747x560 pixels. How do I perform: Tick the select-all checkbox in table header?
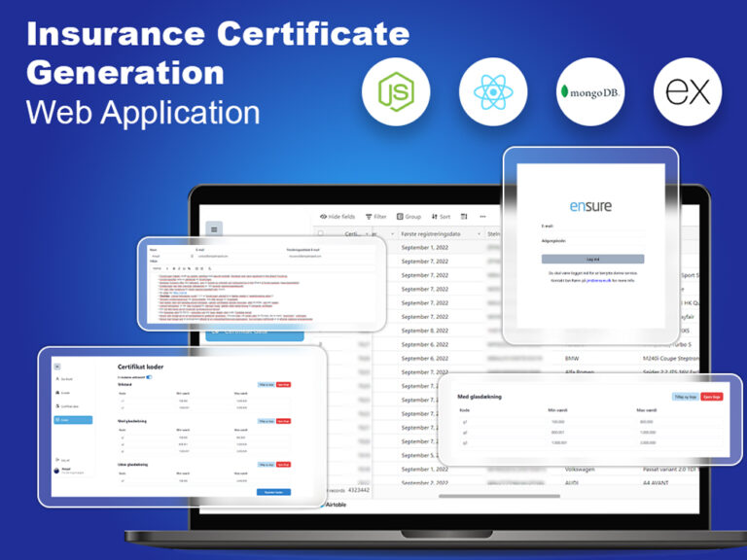coord(321,233)
